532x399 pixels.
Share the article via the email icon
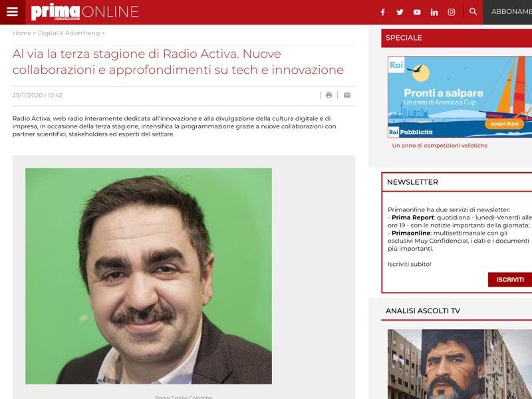tap(346, 95)
